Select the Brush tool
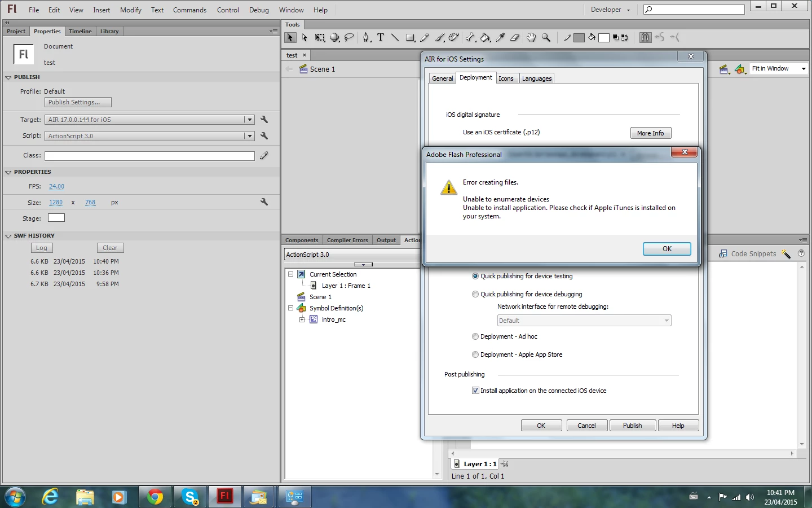The width and height of the screenshot is (812, 508). 440,38
